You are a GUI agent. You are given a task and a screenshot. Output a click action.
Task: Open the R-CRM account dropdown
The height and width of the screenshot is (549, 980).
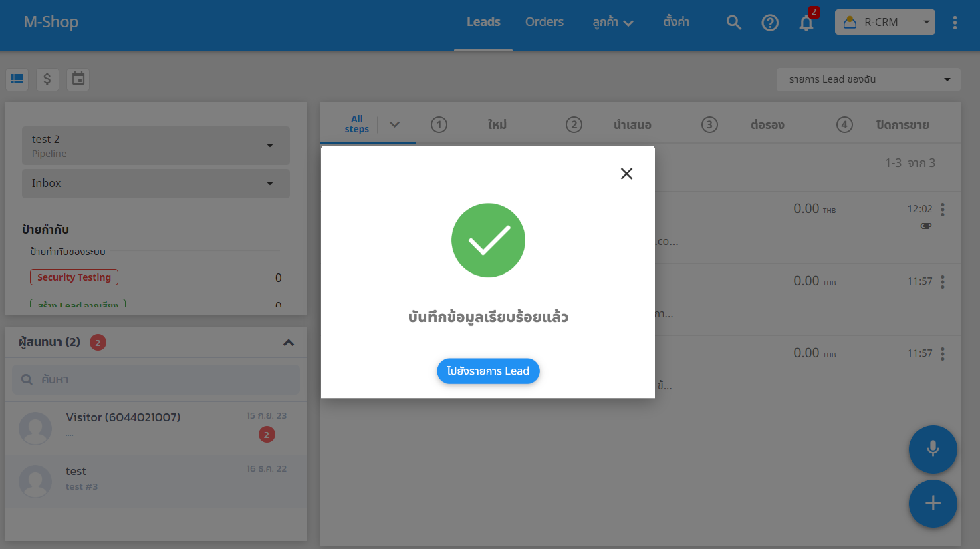[884, 23]
